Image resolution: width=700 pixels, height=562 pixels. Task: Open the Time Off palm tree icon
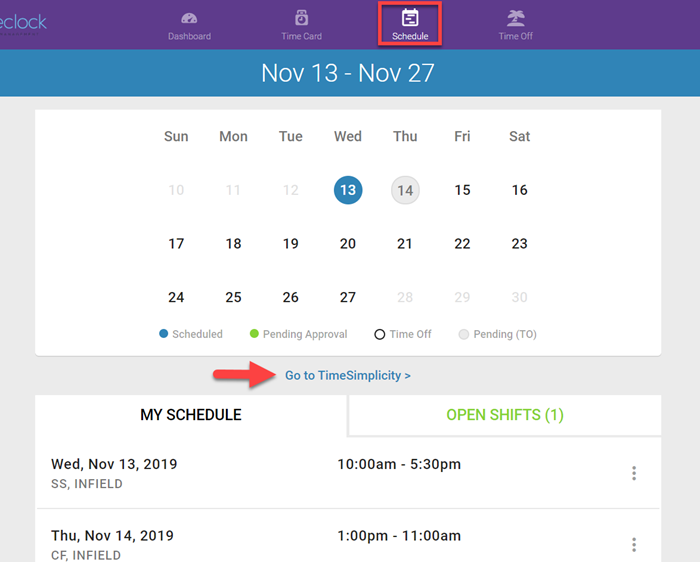[x=516, y=18]
